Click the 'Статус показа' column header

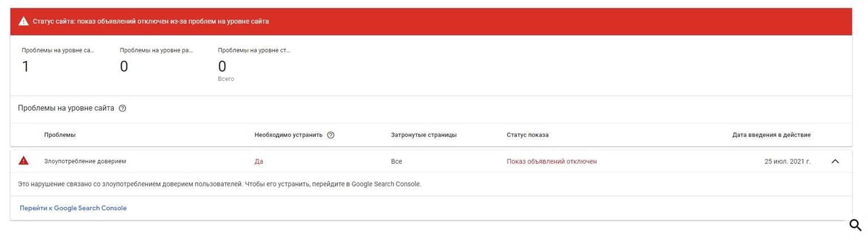point(528,135)
